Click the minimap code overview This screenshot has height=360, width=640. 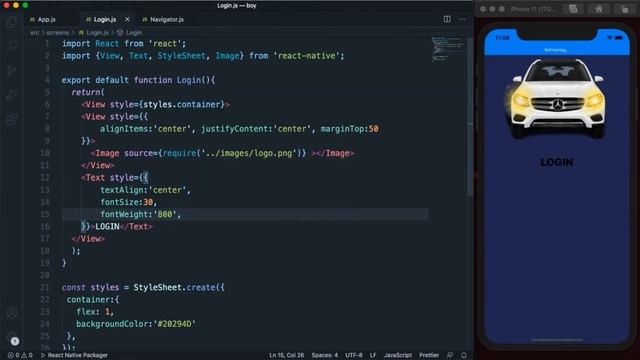pos(448,49)
